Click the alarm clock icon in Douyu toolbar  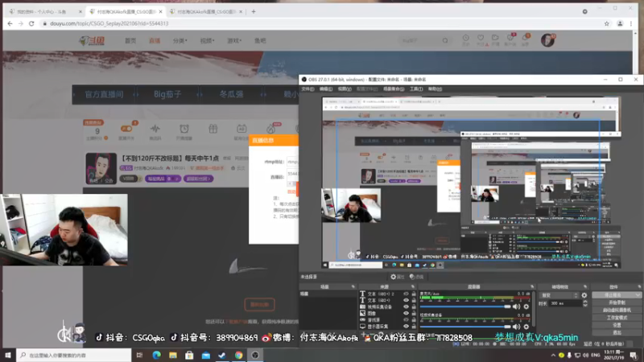(184, 129)
